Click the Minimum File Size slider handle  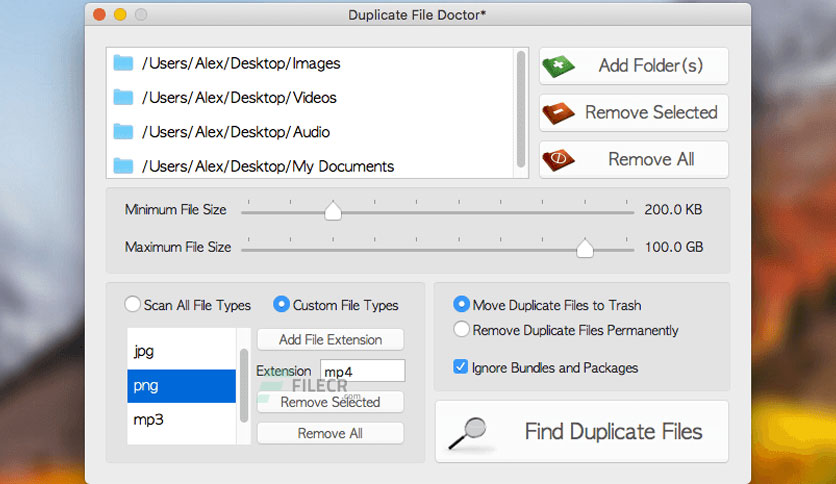coord(333,211)
